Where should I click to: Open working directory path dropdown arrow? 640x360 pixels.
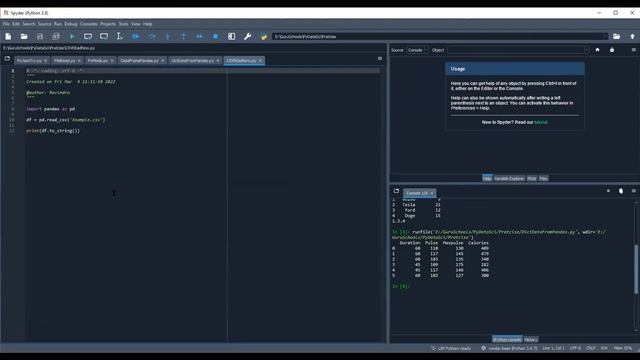(x=606, y=36)
